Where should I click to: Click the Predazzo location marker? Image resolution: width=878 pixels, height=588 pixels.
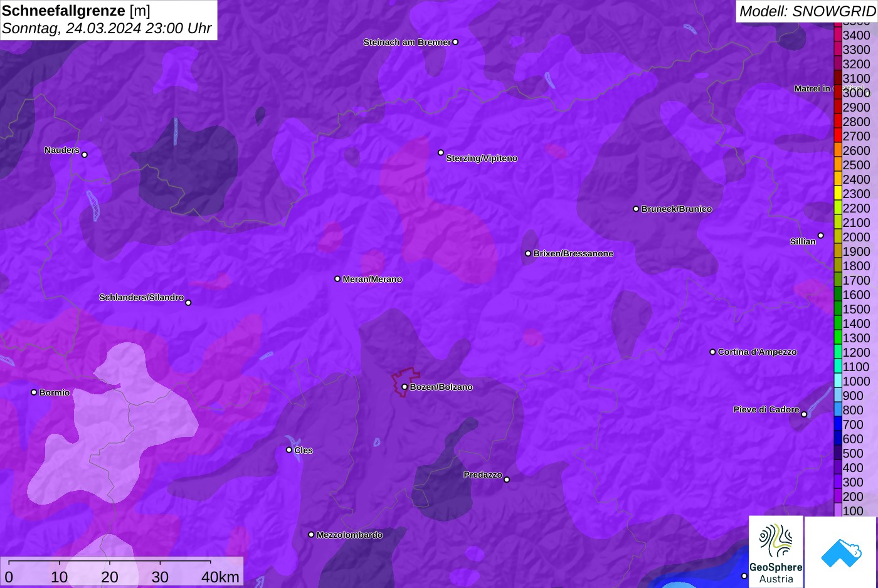click(x=507, y=480)
